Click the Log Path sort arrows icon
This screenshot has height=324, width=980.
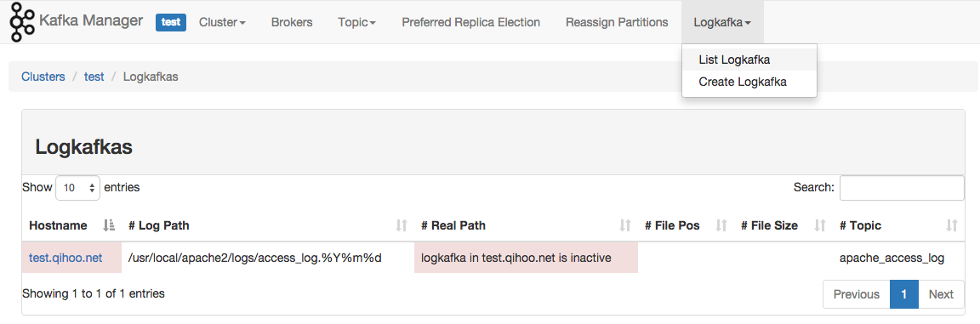[402, 225]
